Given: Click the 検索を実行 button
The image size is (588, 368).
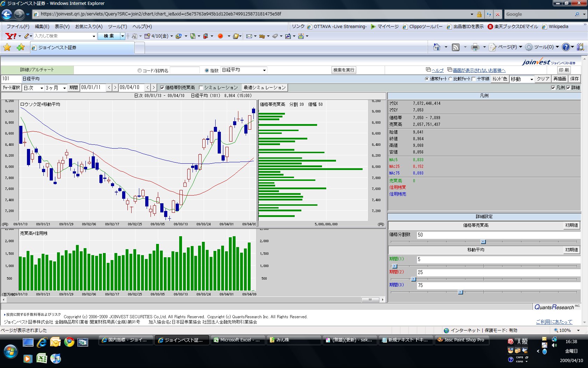Looking at the screenshot, I should (344, 70).
